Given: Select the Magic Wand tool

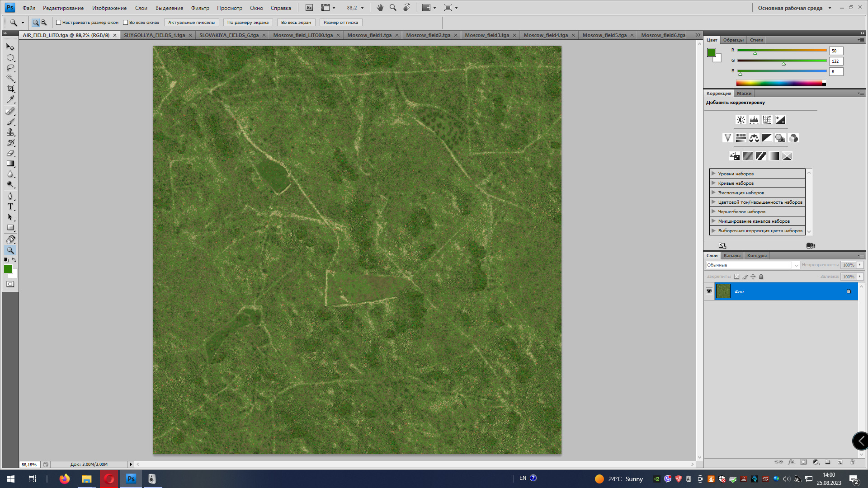Looking at the screenshot, I should point(10,78).
